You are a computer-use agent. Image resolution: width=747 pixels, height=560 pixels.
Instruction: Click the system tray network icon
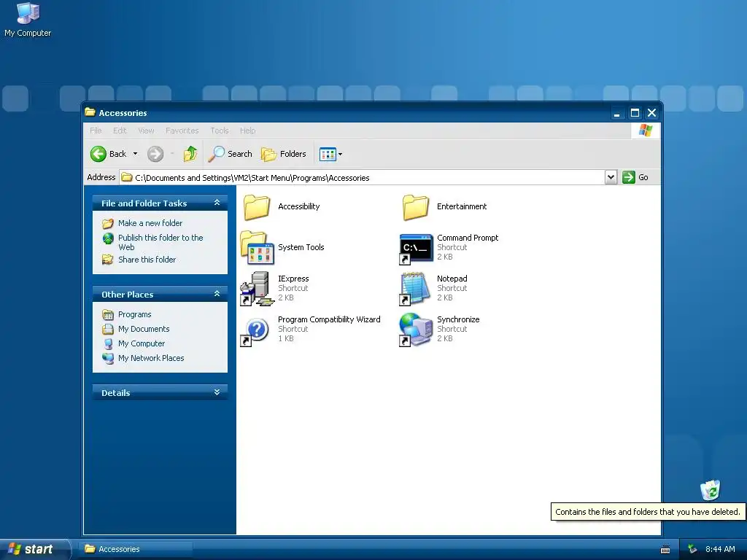[692, 549]
